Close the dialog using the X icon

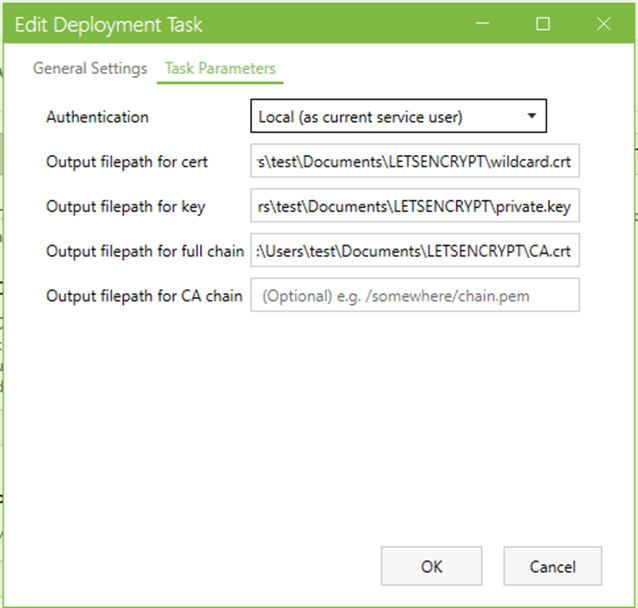[x=603, y=24]
